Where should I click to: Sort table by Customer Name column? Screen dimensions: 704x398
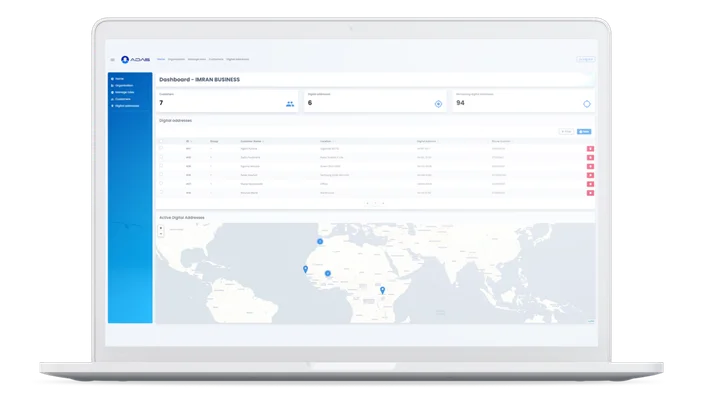[252, 141]
